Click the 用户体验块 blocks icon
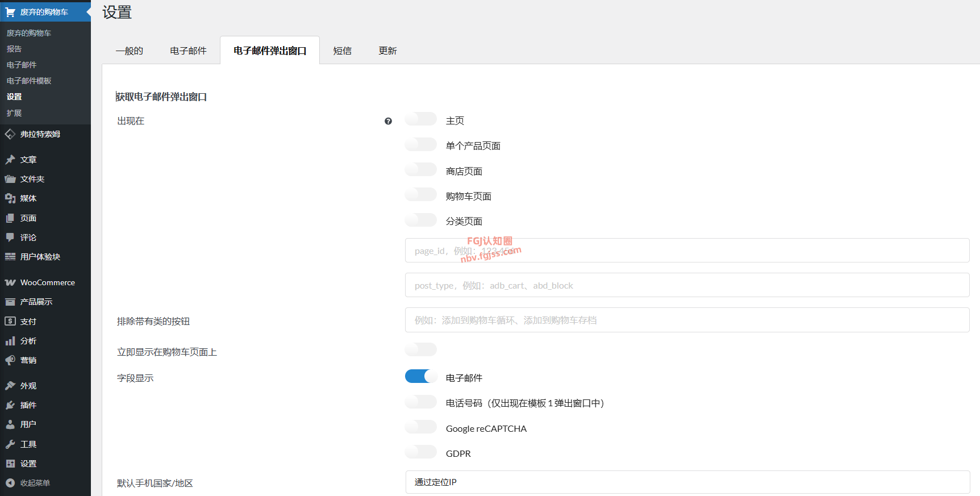 [10, 257]
